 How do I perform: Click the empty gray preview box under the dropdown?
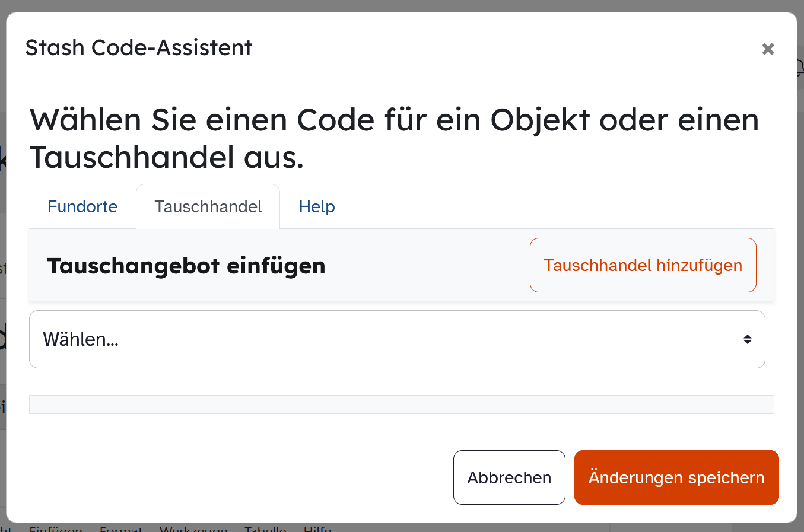(401, 404)
